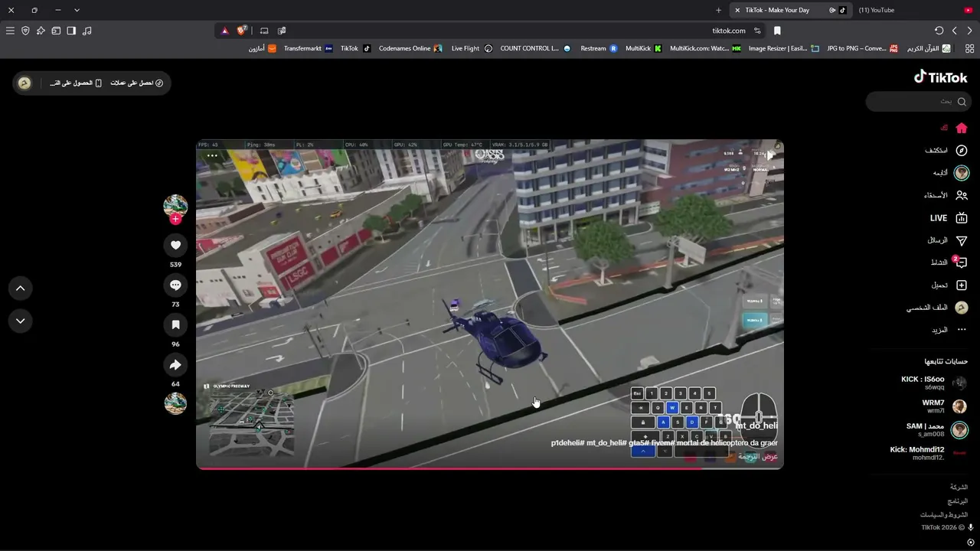The height and width of the screenshot is (551, 980).
Task: Open the VPN shield icon in toolbar
Action: (x=25, y=31)
